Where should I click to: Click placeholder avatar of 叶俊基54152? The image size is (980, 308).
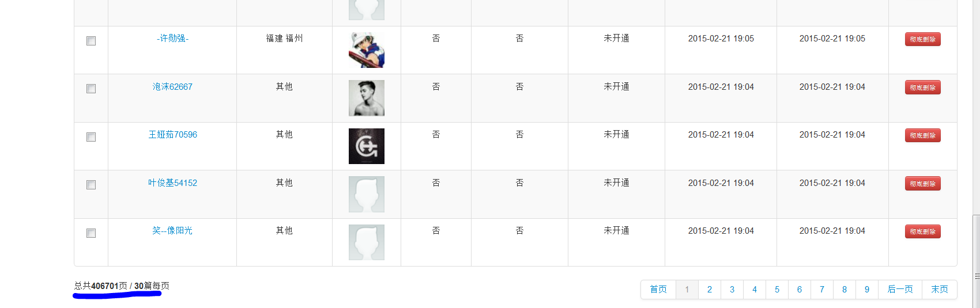click(x=367, y=194)
